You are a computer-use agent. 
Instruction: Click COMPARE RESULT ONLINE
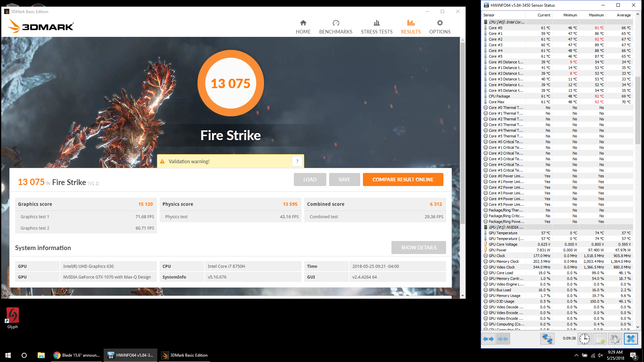click(x=403, y=179)
